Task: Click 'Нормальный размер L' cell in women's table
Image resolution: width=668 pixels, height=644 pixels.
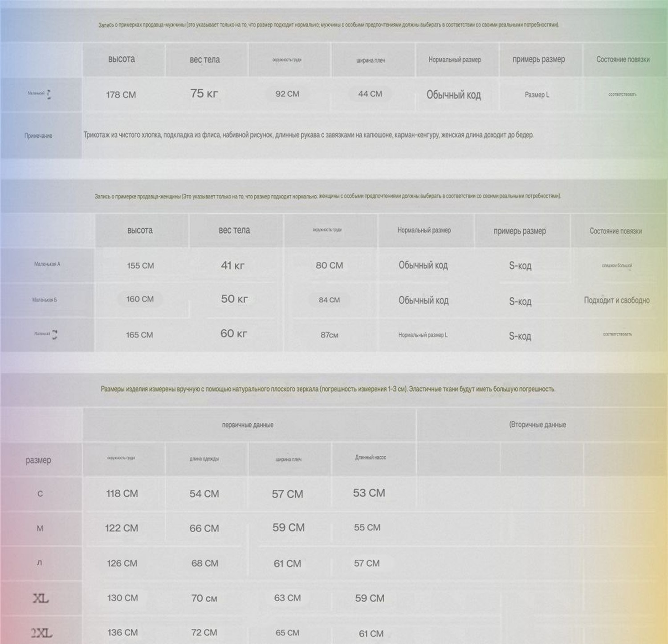Action: (x=423, y=335)
